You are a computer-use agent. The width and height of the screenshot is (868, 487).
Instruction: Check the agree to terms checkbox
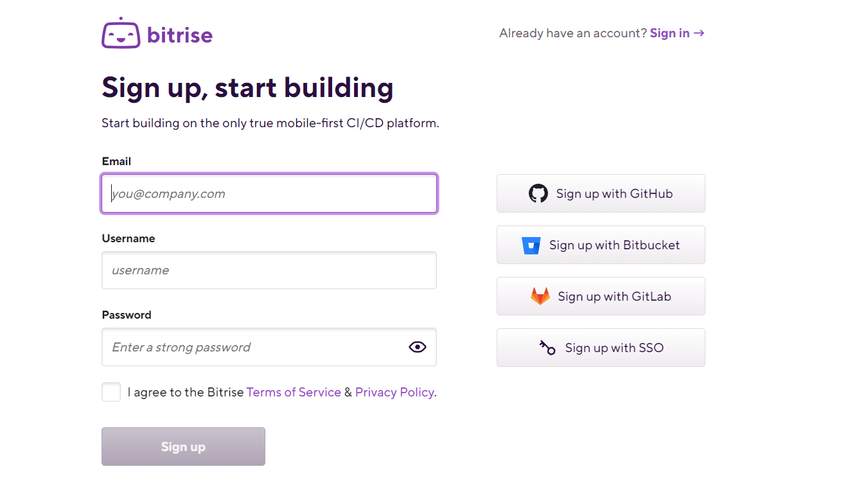pos(111,392)
